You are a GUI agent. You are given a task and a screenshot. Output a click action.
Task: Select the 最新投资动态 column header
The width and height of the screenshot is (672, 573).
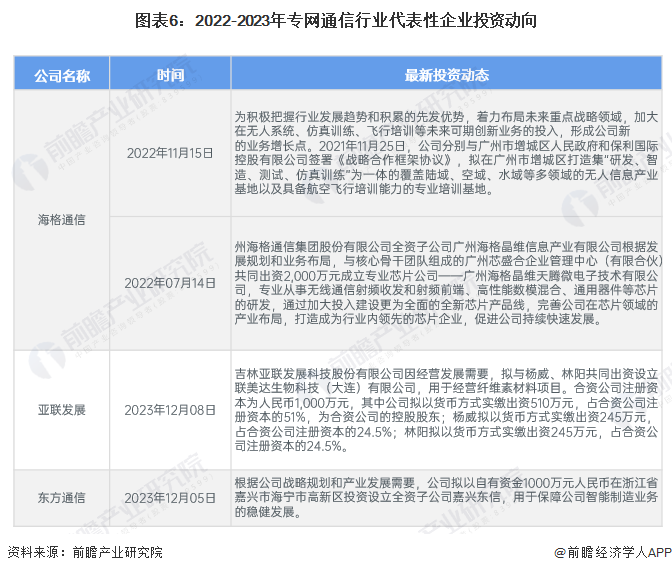click(446, 75)
